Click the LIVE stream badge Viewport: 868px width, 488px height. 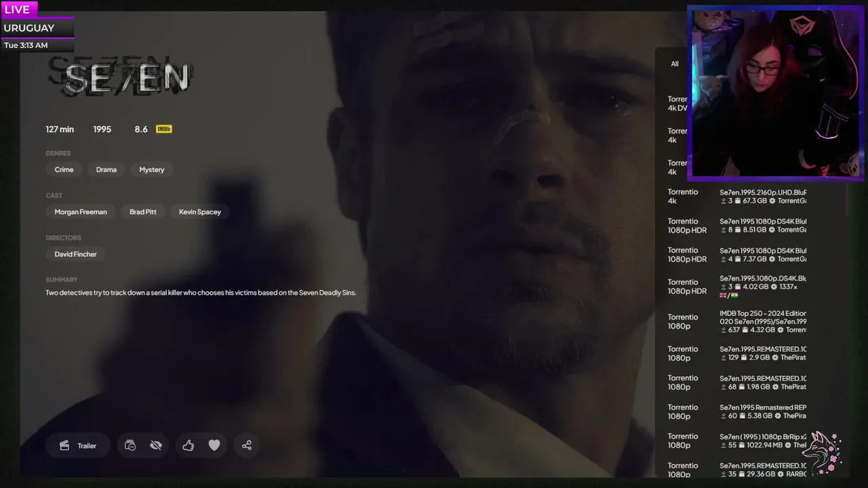coord(18,9)
